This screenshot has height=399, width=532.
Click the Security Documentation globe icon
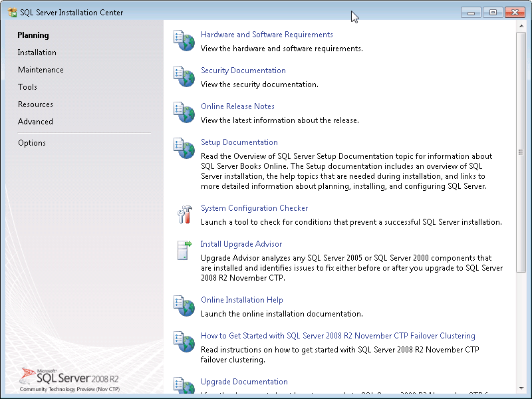coord(184,76)
